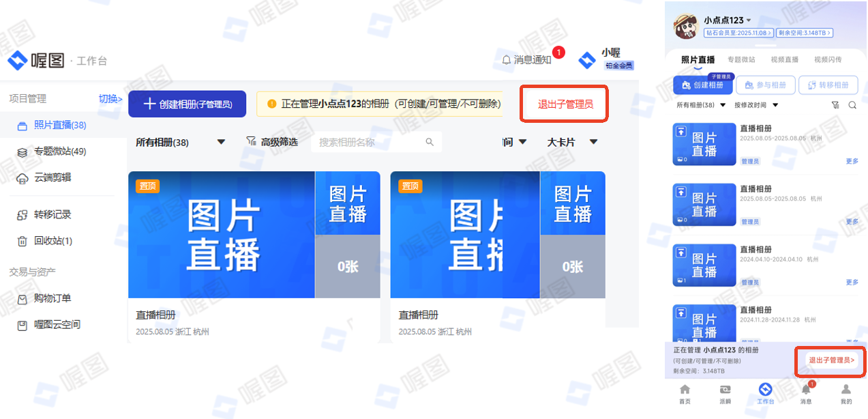Switch to the mobile 专题微站 tab

pos(740,59)
